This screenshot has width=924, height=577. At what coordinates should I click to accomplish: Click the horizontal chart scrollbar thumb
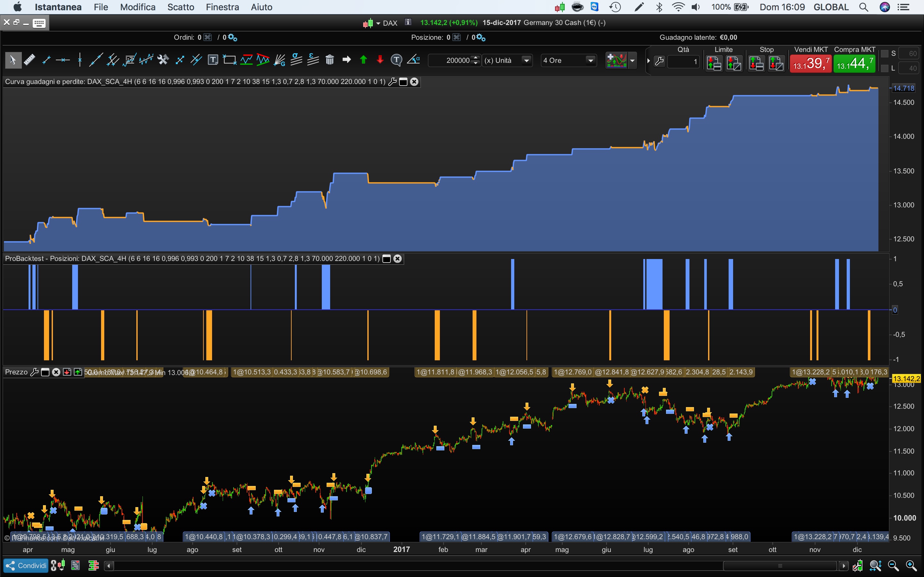(x=780, y=565)
